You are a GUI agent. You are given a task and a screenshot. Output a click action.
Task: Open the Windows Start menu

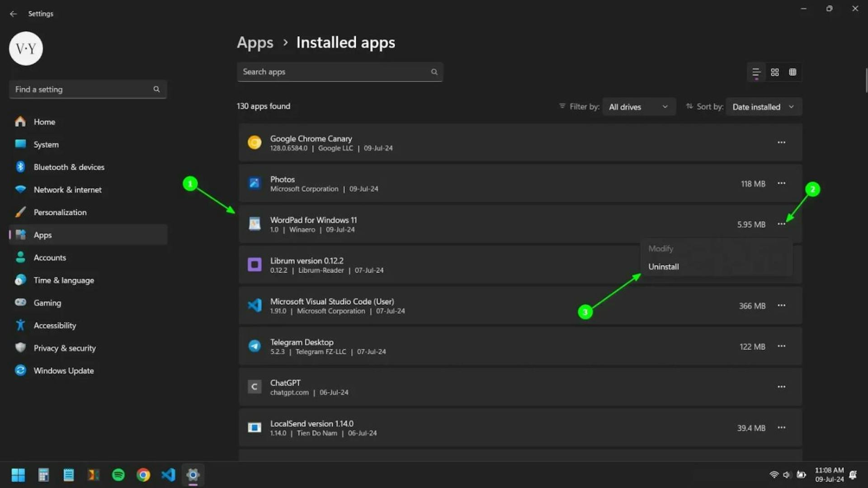click(x=18, y=475)
